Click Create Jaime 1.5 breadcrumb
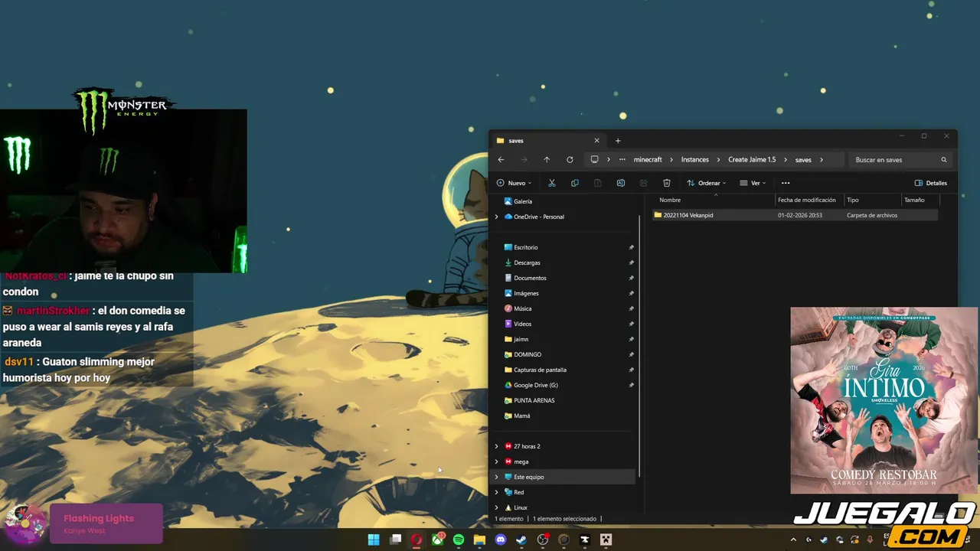The height and width of the screenshot is (551, 980). click(x=752, y=160)
